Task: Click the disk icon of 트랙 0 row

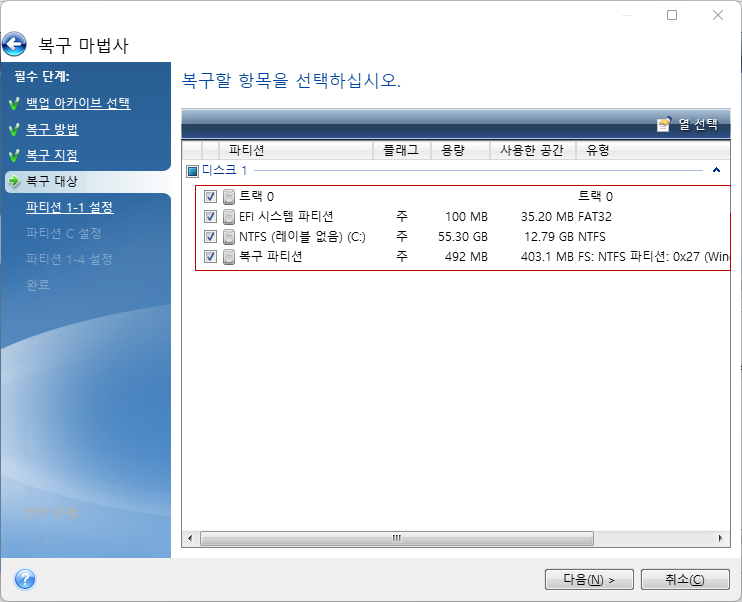Action: pyautogui.click(x=229, y=196)
